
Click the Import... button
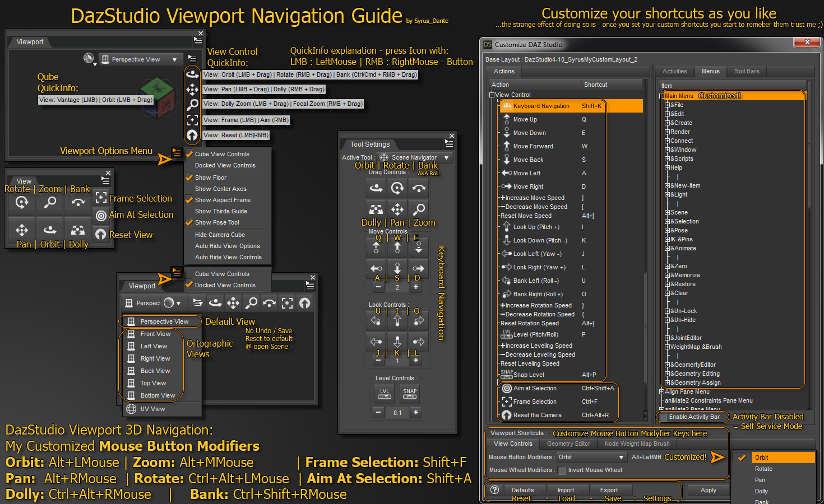click(x=568, y=490)
